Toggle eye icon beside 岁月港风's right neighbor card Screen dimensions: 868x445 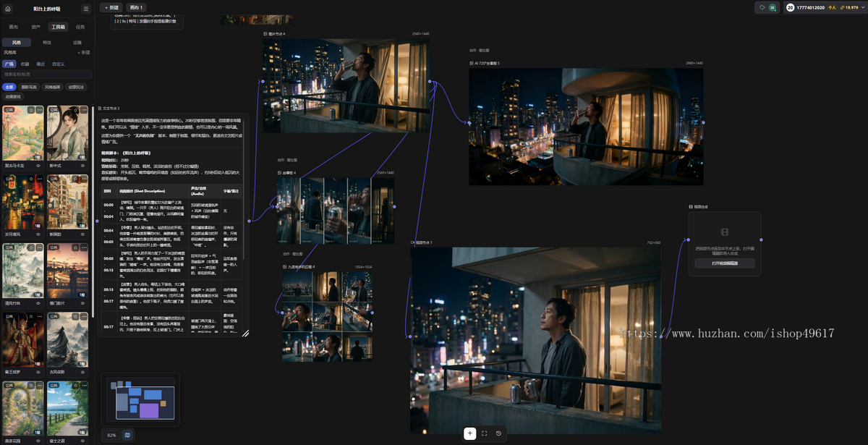tap(83, 234)
